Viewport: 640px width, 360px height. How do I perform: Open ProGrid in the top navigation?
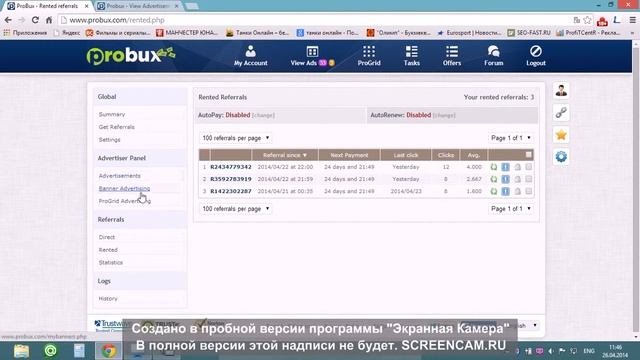(x=369, y=56)
